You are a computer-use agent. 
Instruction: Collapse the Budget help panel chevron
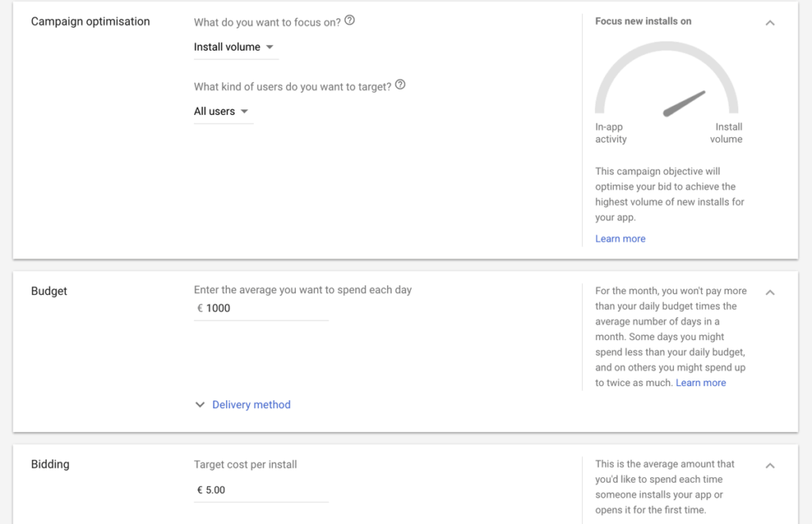tap(770, 293)
